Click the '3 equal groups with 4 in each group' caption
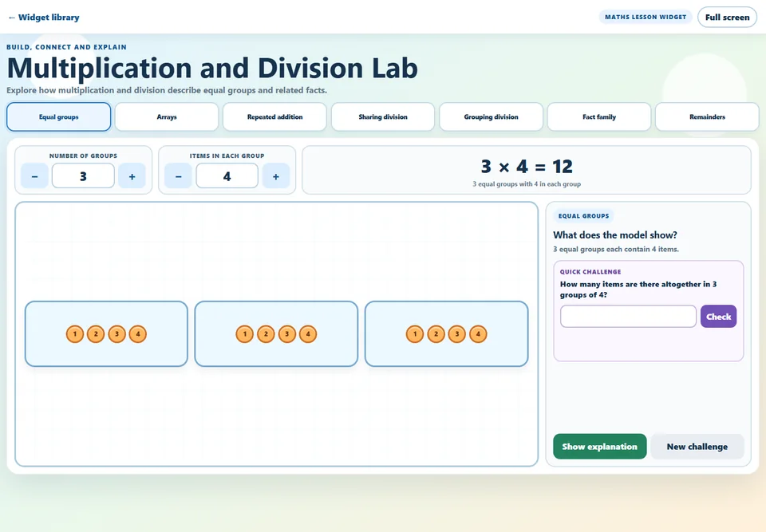The width and height of the screenshot is (766, 532). coord(527,184)
